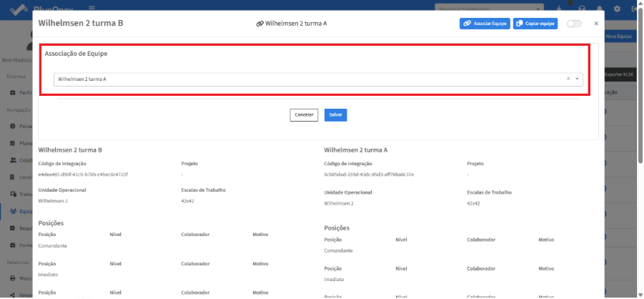Image resolution: width=644 pixels, height=299 pixels.
Task: Click the Associar Equipe button
Action: (x=485, y=24)
